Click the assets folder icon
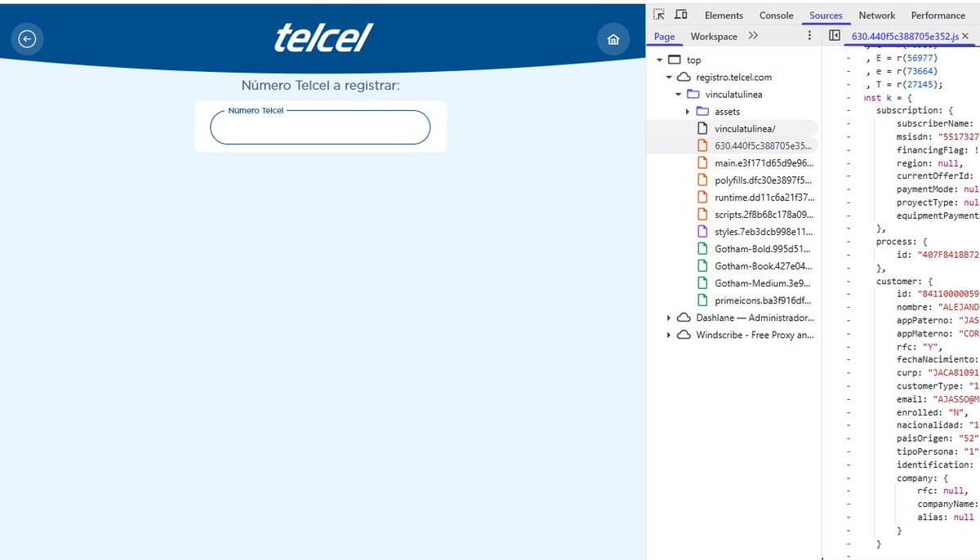 point(702,111)
